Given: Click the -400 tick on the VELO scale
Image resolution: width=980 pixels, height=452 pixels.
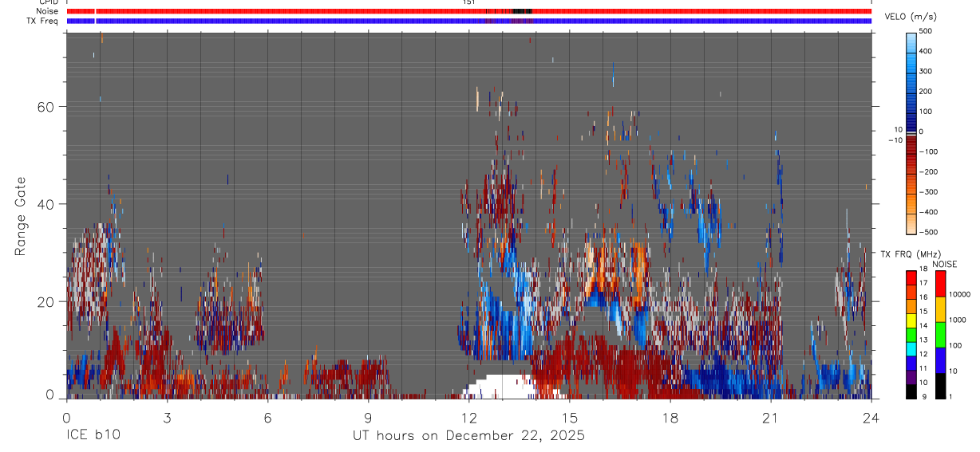Looking at the screenshot, I should (928, 212).
